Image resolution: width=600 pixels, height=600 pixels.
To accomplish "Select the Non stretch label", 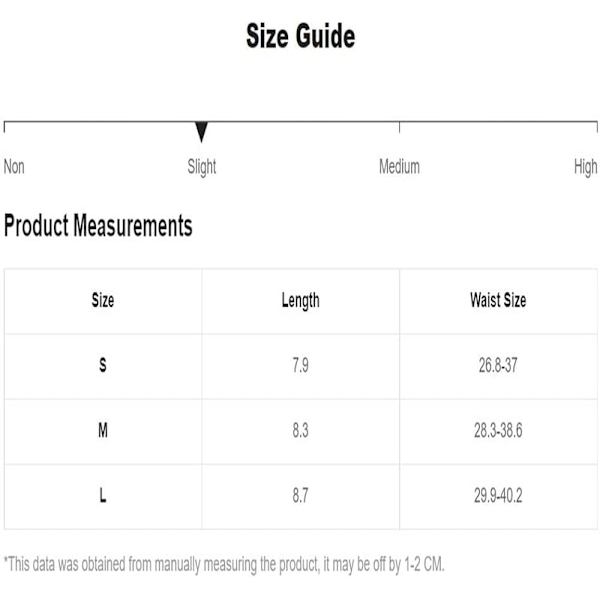I will click(x=14, y=167).
